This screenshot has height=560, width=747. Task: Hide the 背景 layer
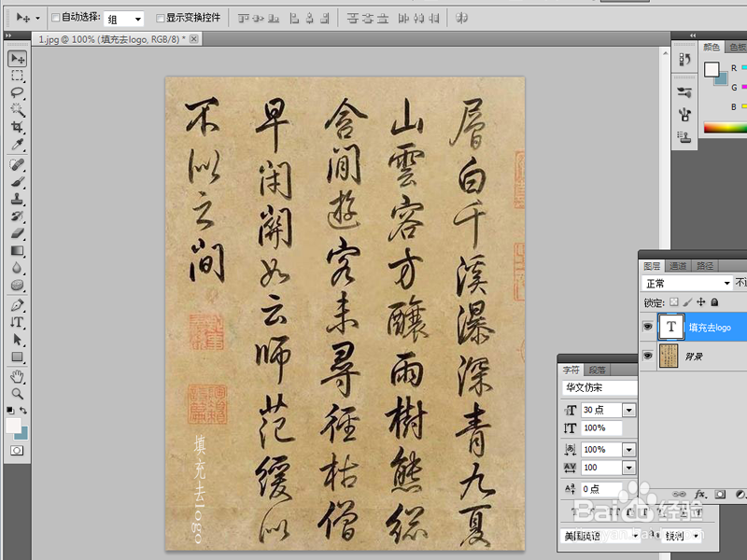coord(647,356)
